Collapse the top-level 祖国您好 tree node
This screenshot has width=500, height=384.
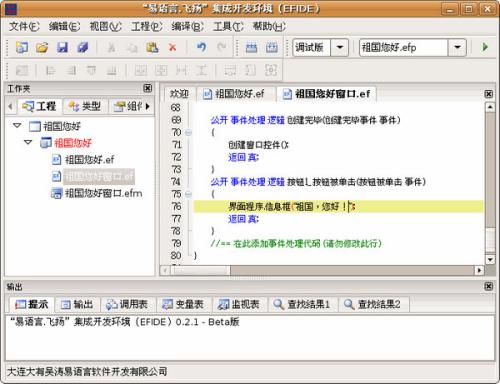[17, 126]
